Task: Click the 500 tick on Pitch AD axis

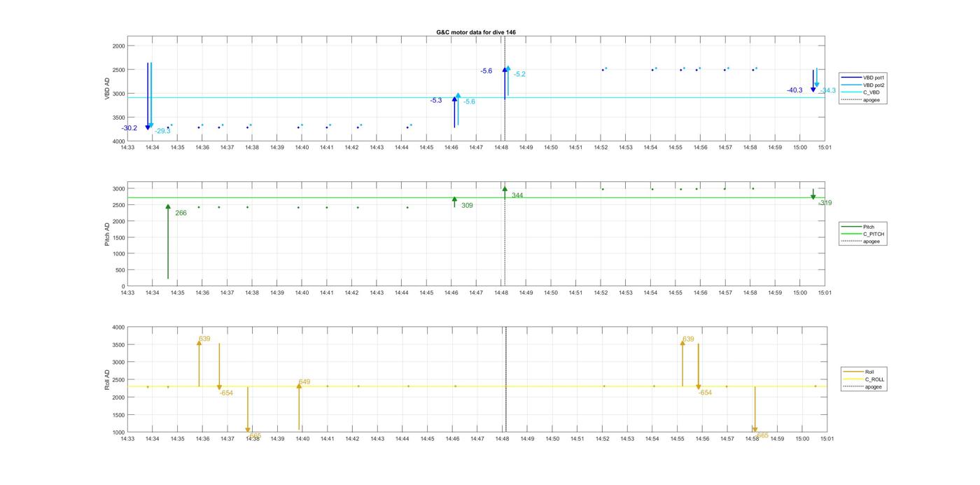Action: click(x=120, y=270)
